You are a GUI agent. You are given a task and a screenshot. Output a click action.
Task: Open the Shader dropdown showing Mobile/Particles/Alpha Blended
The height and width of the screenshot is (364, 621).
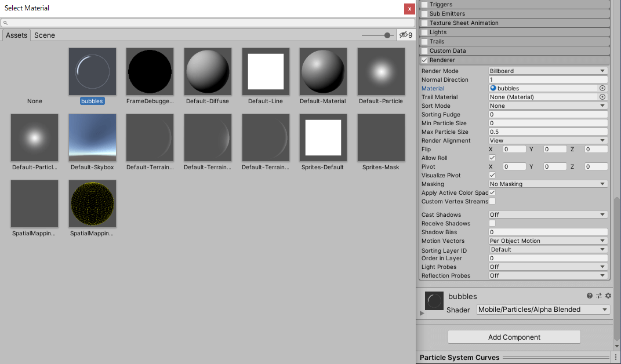tap(543, 310)
